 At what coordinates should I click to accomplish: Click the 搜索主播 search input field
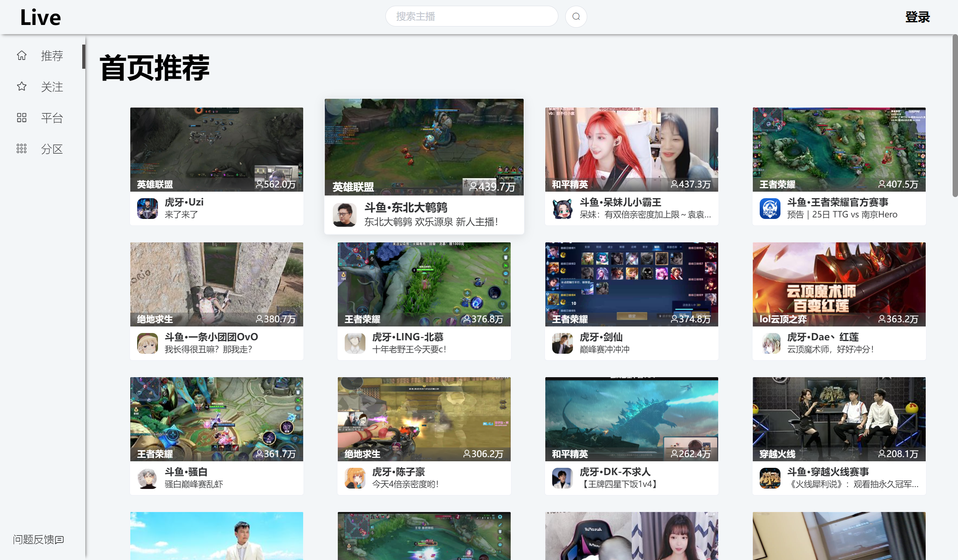point(472,17)
